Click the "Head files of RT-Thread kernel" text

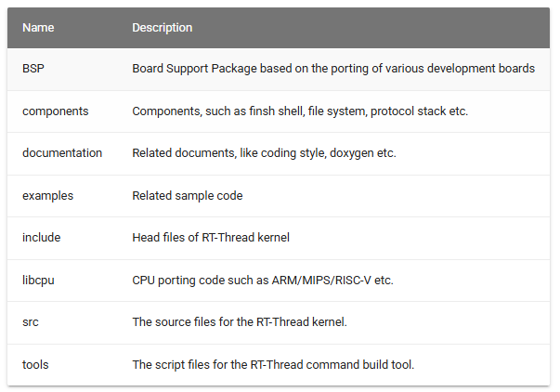click(x=211, y=238)
